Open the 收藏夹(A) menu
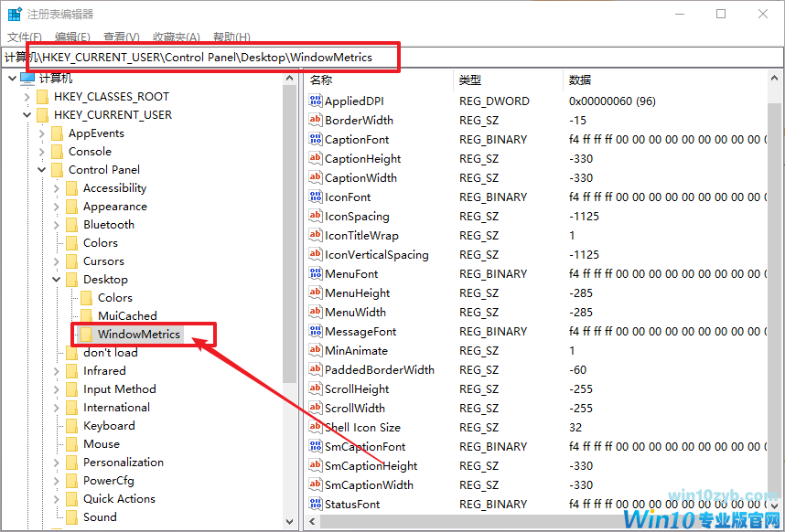785x532 pixels. tap(177, 37)
